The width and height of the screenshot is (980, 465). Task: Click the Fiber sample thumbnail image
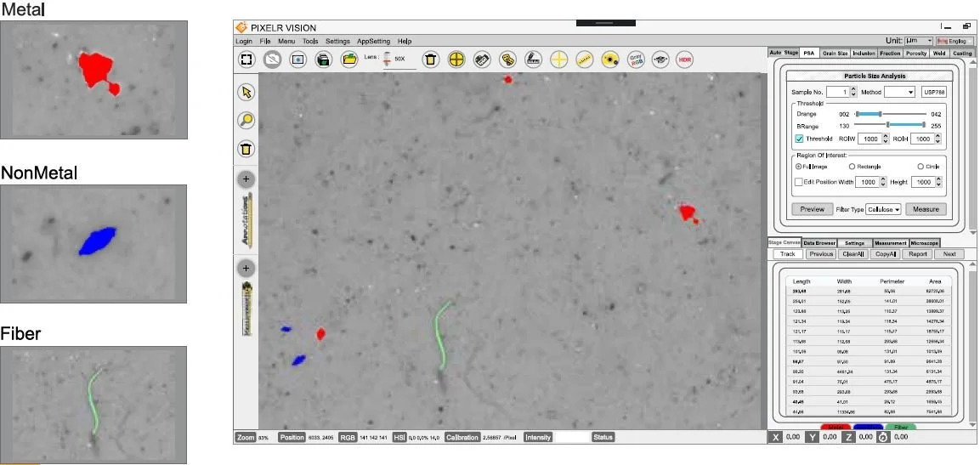pyautogui.click(x=93, y=405)
